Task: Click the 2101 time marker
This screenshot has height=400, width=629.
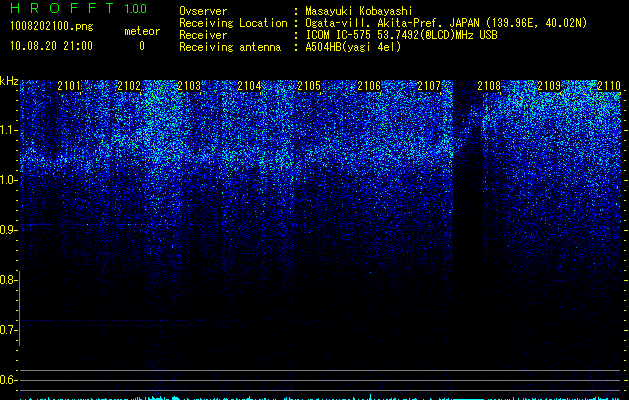Action: pyautogui.click(x=69, y=86)
